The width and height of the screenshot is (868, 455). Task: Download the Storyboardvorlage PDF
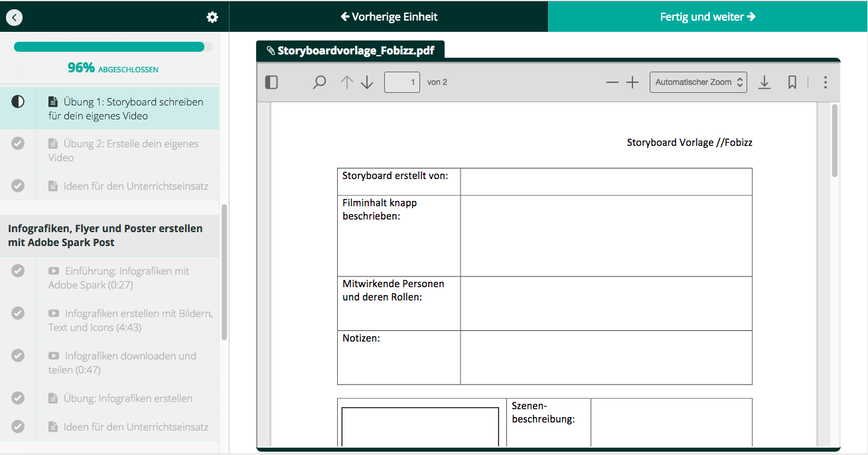(x=764, y=82)
